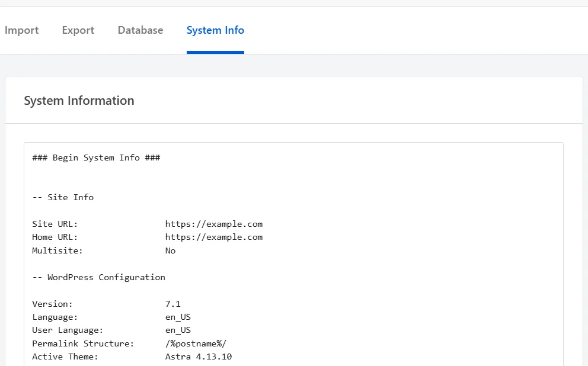Click the 'Active Theme:' label
The width and height of the screenshot is (588, 366).
[x=65, y=357]
